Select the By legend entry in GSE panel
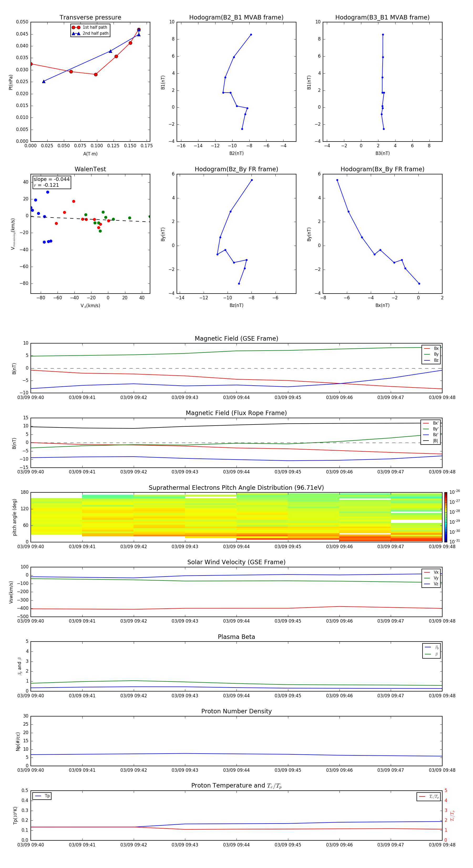The image size is (473, 868). (x=431, y=355)
